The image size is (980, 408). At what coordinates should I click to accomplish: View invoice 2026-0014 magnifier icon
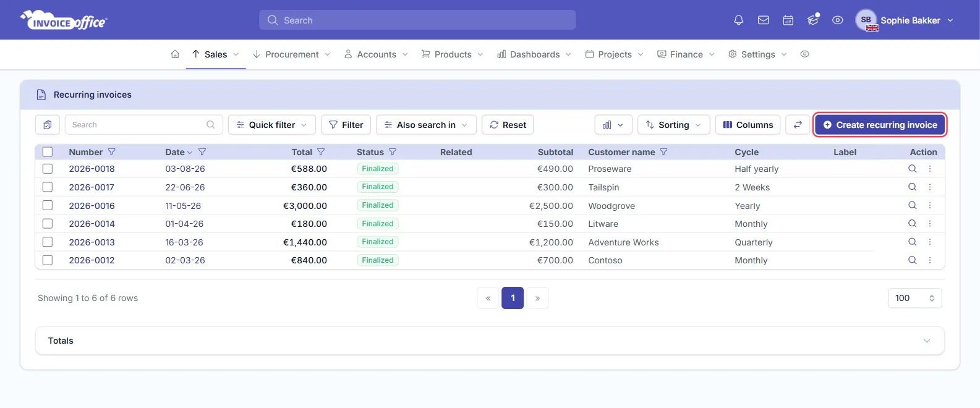click(912, 223)
